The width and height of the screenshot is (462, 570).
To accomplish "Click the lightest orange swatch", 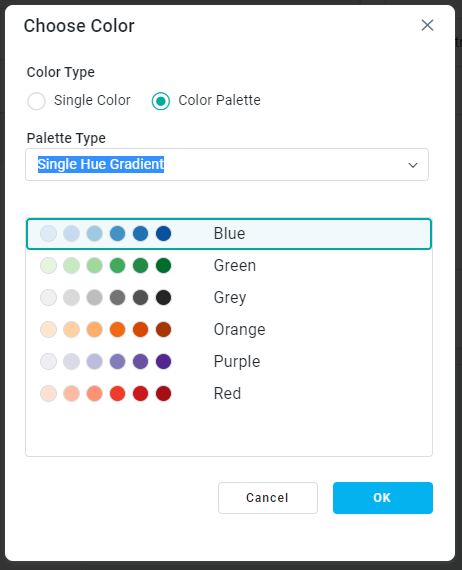I will [48, 330].
